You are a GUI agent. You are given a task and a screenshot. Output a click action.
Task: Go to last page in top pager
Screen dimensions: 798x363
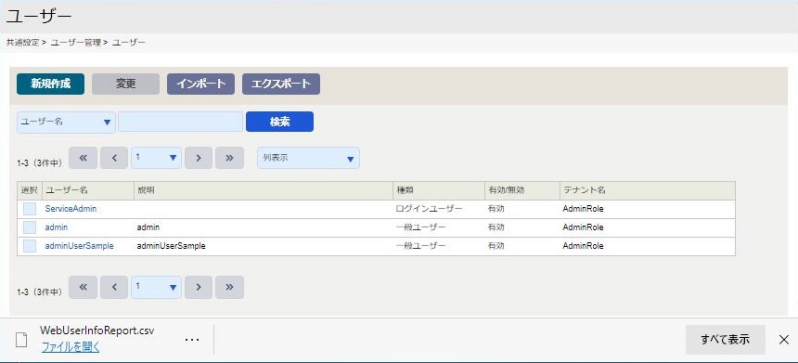[230, 158]
